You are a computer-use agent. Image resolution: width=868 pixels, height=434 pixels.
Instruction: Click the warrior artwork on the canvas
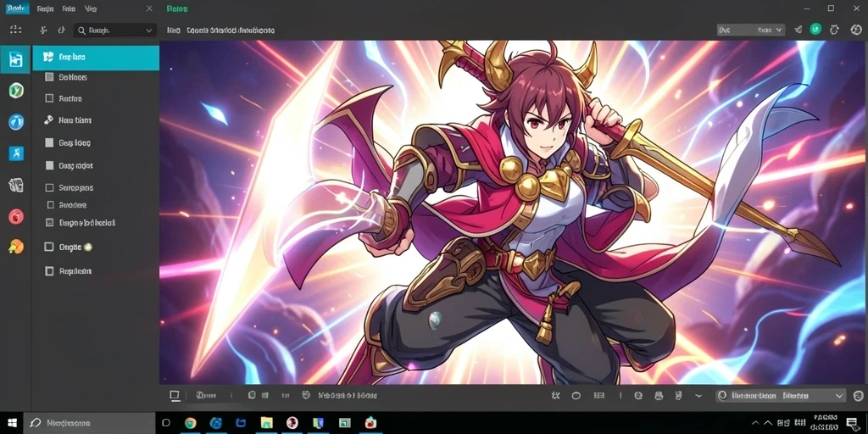[x=514, y=213]
